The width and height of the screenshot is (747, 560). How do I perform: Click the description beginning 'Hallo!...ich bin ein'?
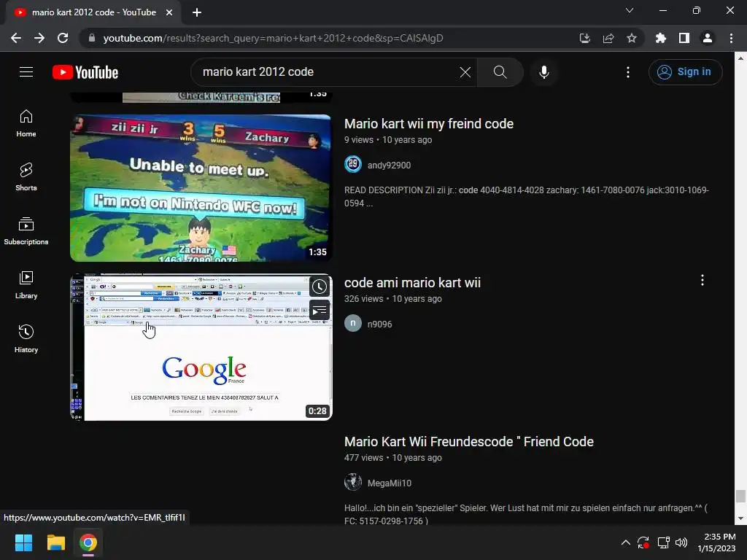[x=526, y=515]
